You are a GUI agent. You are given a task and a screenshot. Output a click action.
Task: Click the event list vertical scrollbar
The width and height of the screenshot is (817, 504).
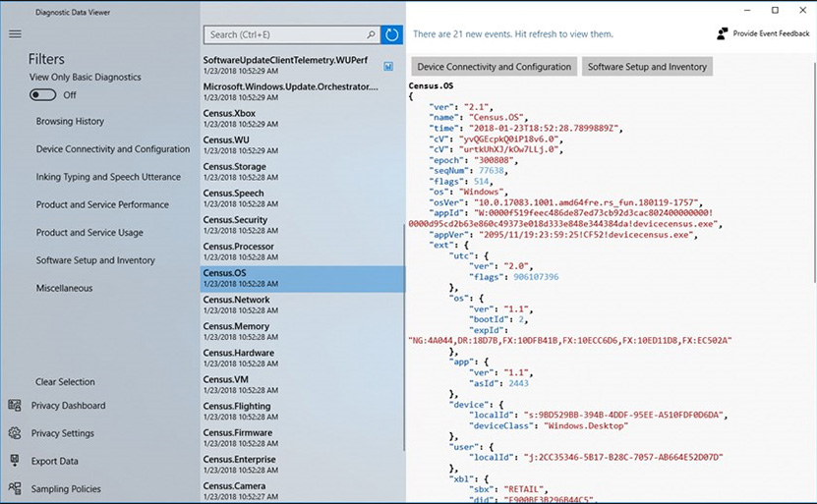(404, 337)
